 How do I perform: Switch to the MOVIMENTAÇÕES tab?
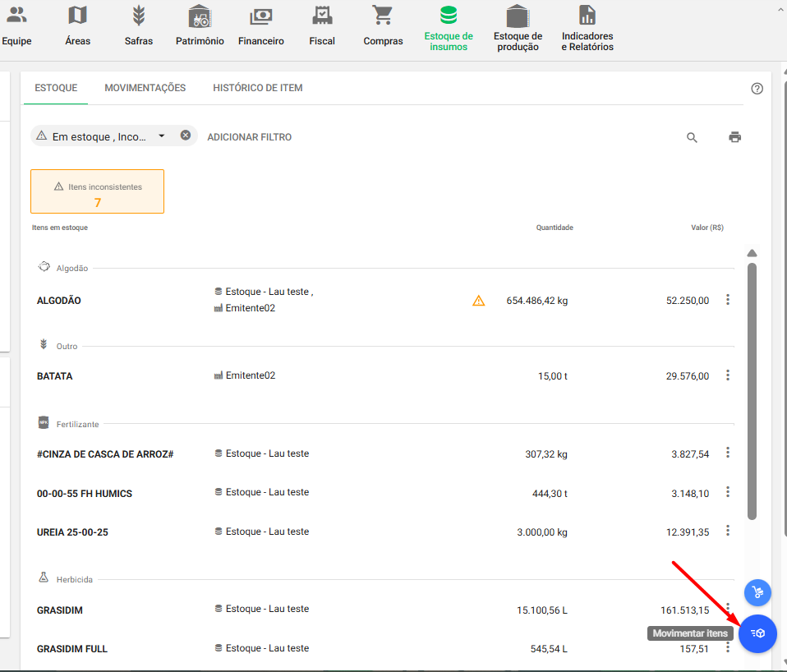point(145,88)
